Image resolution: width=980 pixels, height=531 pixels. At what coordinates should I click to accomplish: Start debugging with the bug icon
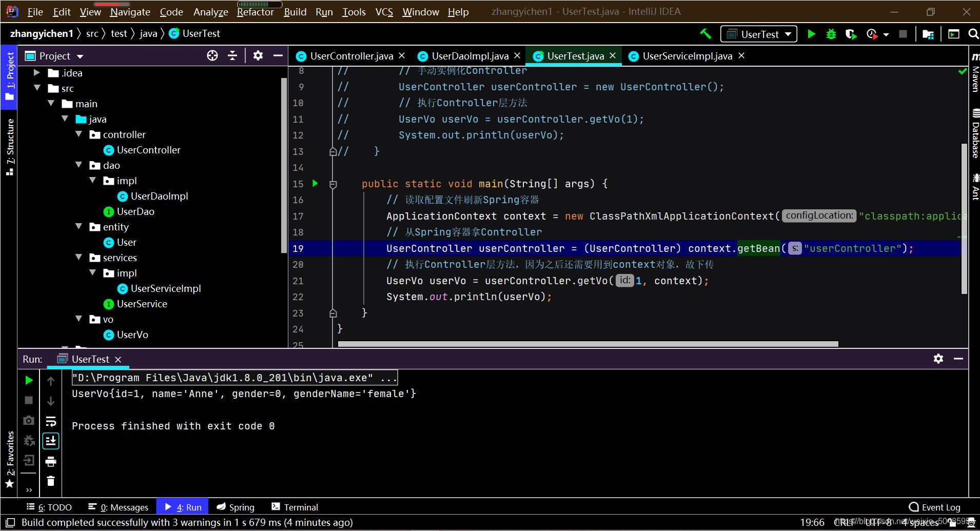point(831,34)
